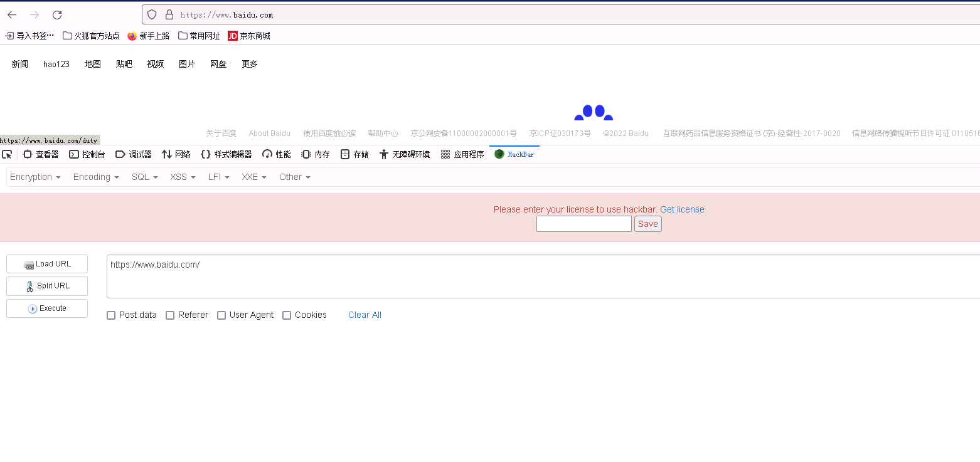Click the Baidu paw logo
The image size is (980, 462).
coord(594,112)
